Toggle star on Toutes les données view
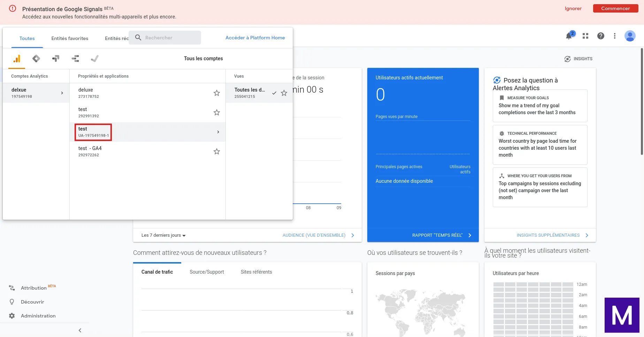644x337 pixels. [284, 93]
